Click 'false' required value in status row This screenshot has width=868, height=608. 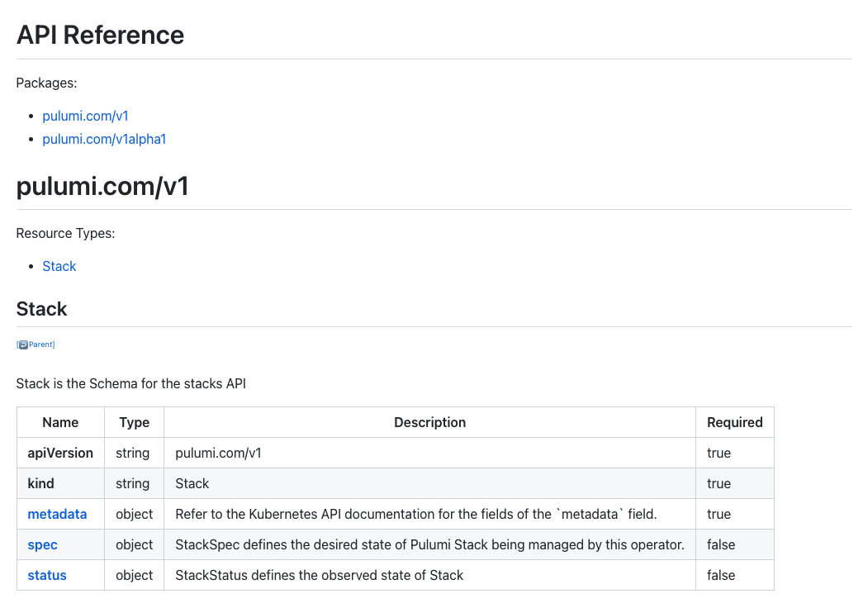pyautogui.click(x=721, y=575)
